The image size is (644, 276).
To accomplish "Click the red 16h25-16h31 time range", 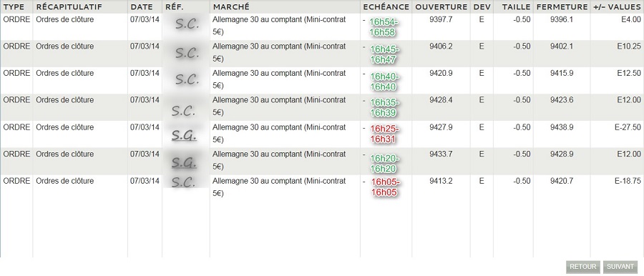I will tap(384, 134).
